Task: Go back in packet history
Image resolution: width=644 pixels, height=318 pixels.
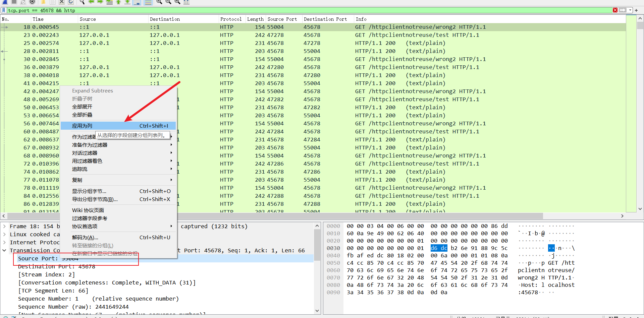Action: click(x=91, y=2)
